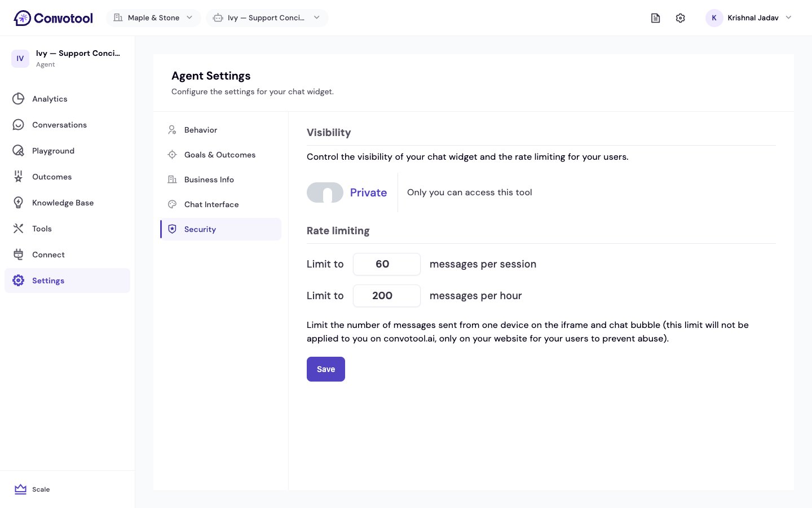This screenshot has height=508, width=812.
Task: Click the Business Info building icon
Action: click(173, 179)
